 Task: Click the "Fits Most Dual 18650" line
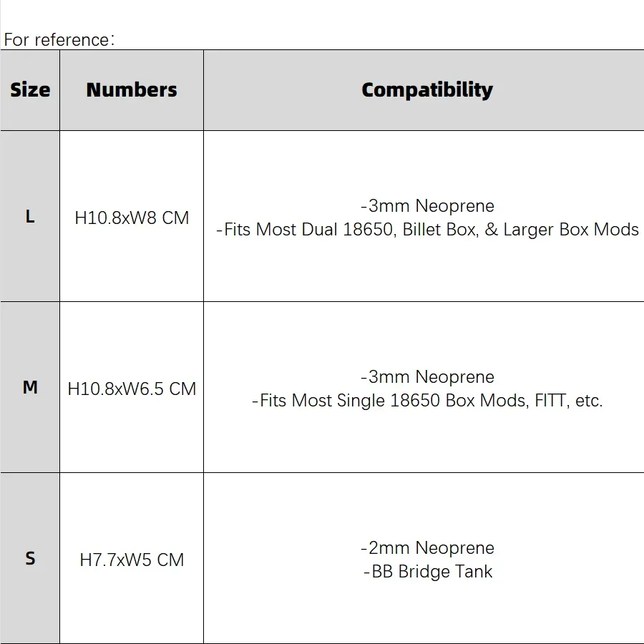[x=306, y=230]
